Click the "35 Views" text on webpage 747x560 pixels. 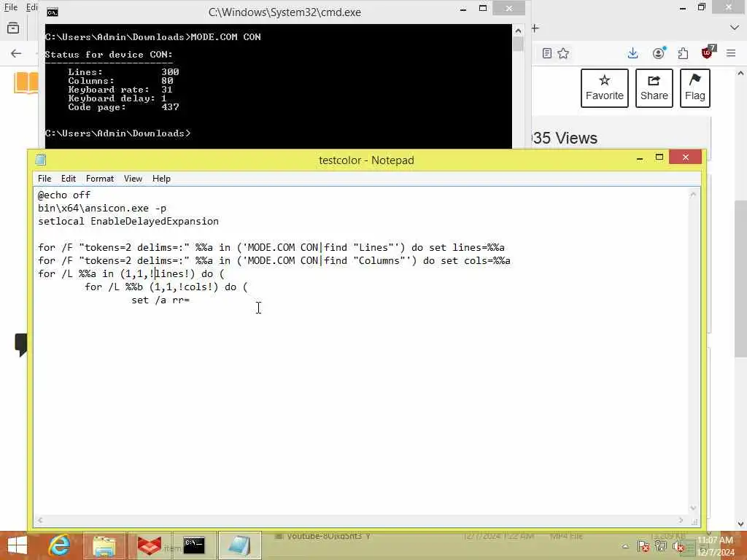pos(565,138)
